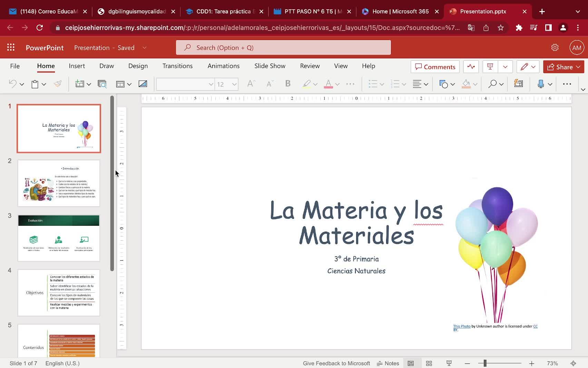Open the Designer icon in the ribbon
Screen dimensions: 588x368
coord(518,84)
